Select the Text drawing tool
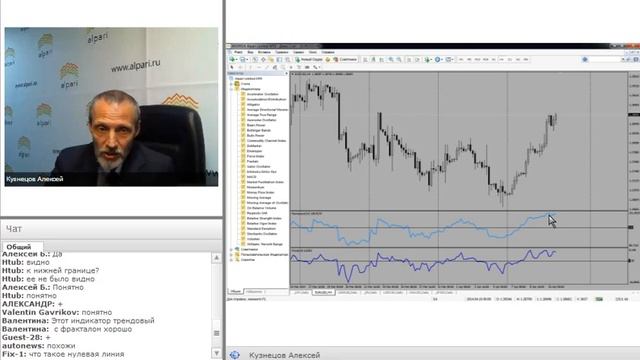This screenshot has height=360, width=640. coord(291,67)
